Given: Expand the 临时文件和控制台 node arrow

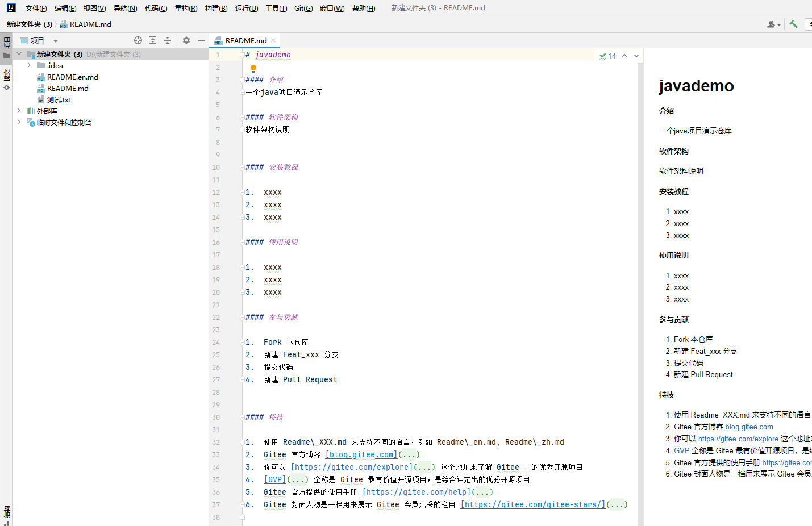Looking at the screenshot, I should (x=19, y=122).
